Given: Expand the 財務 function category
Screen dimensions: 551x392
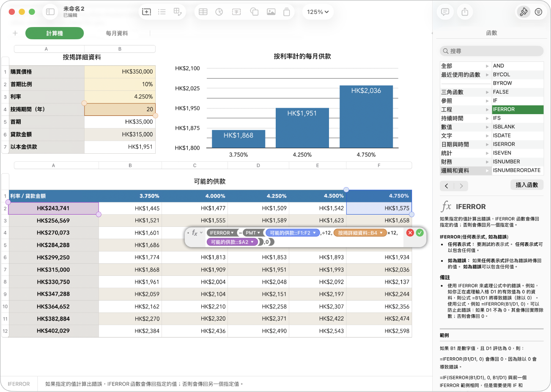Looking at the screenshot, I should (487, 162).
